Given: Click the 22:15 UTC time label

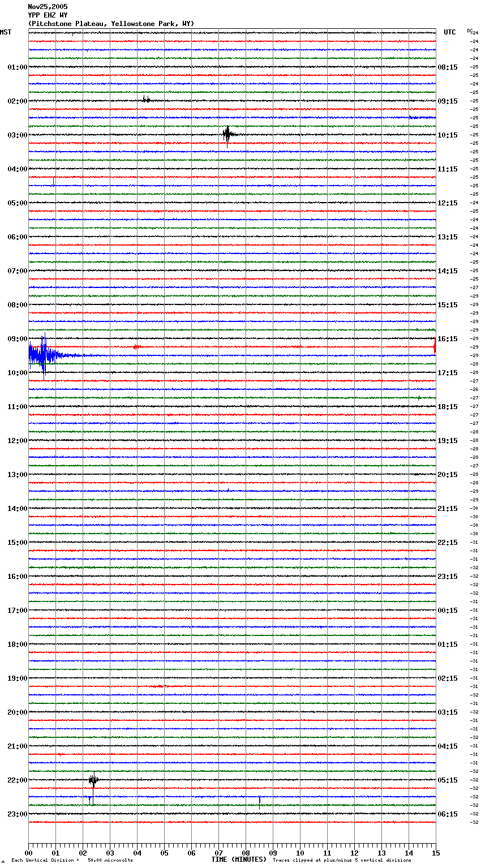Looking at the screenshot, I should click(448, 543).
